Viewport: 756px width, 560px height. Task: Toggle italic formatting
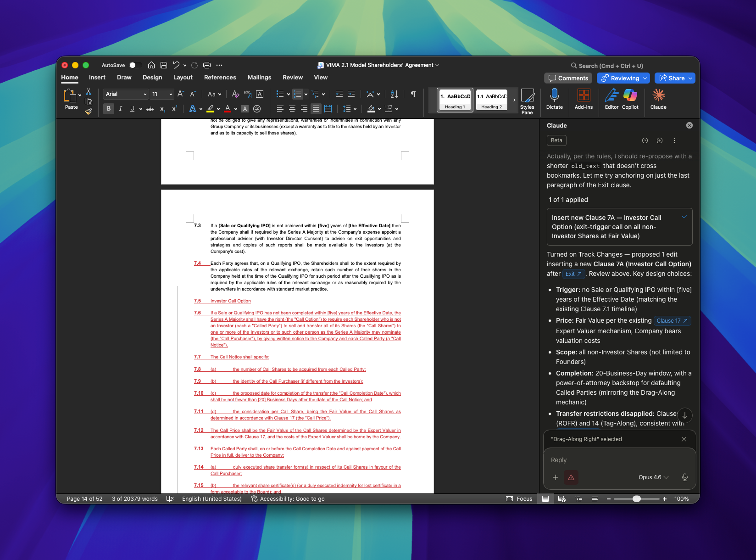coord(120,109)
